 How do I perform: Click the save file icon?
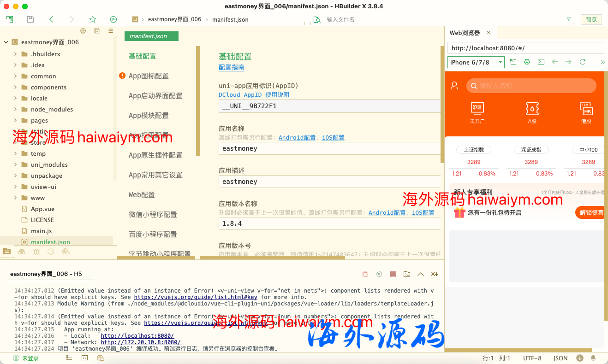(30, 19)
